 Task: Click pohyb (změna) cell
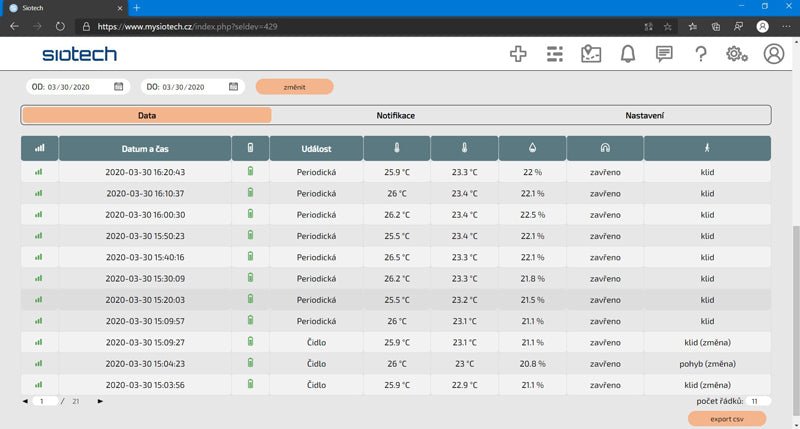click(x=707, y=364)
